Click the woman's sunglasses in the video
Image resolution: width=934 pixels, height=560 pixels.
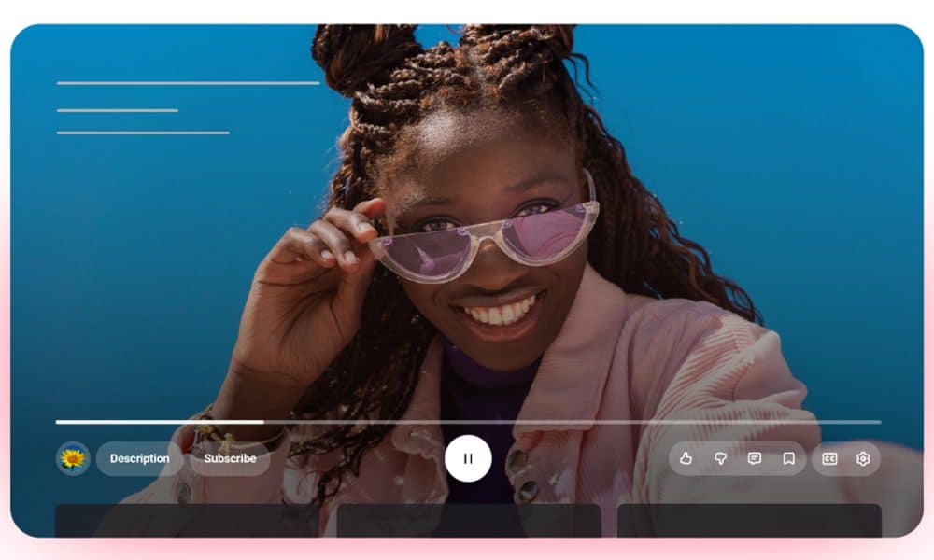486,243
